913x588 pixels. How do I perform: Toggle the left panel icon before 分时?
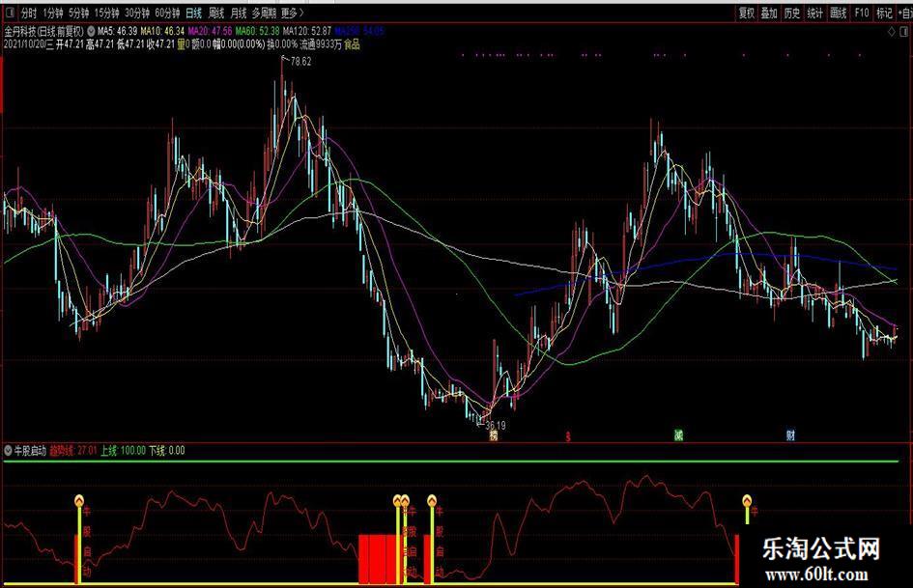pos(10,13)
